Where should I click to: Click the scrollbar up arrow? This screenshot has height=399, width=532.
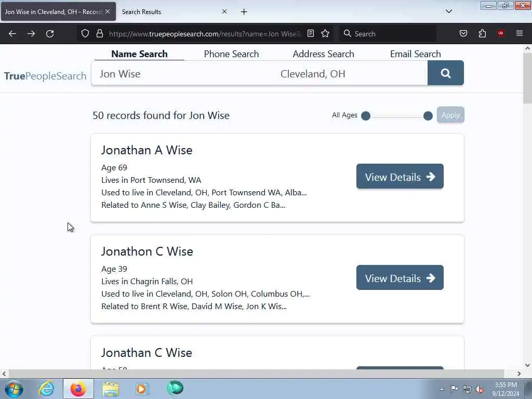click(527, 48)
